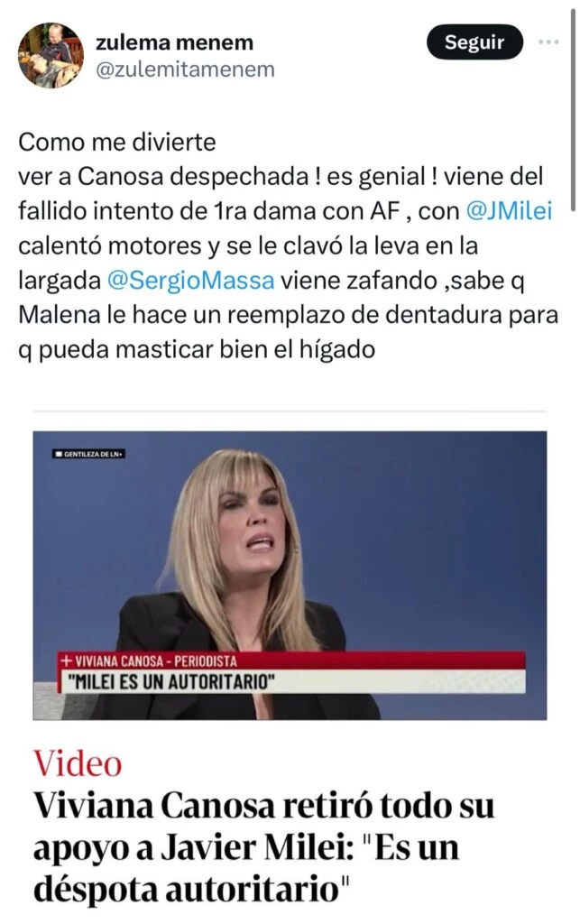
Task: Click the Video section label
Action: 78,763
